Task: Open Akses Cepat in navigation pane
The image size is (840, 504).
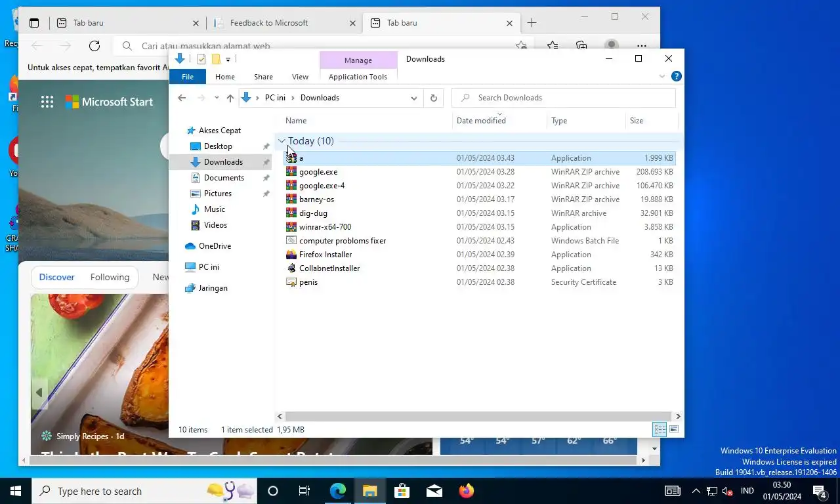Action: [x=220, y=131]
